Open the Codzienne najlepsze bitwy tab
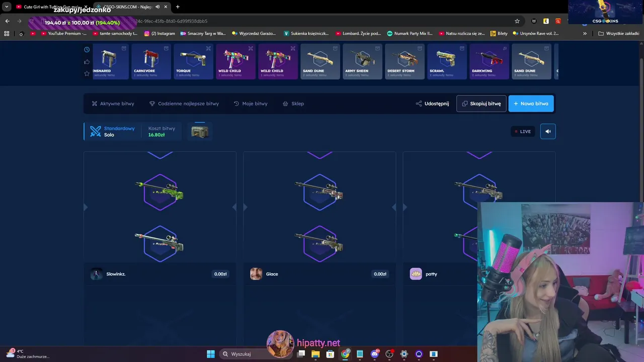This screenshot has width=644, height=362. 184,104
